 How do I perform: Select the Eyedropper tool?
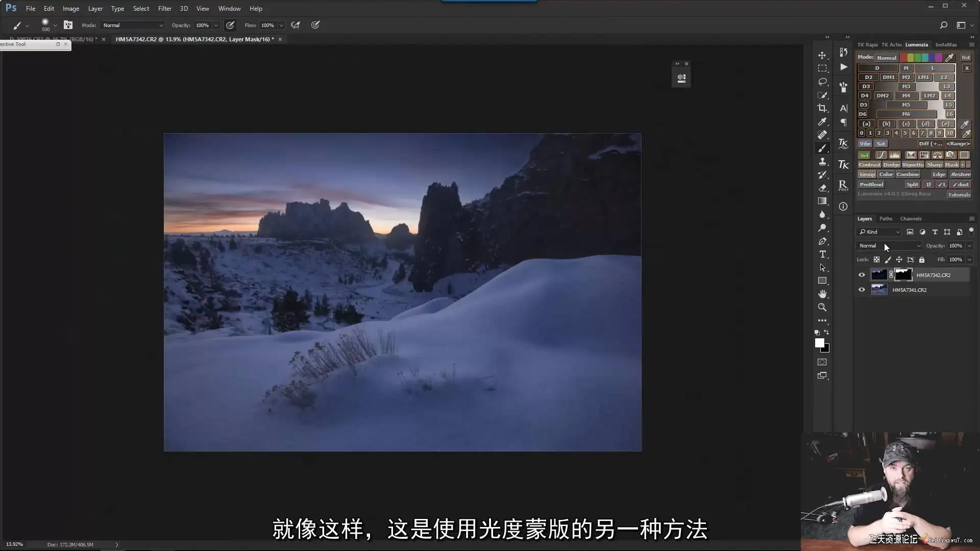tap(822, 121)
